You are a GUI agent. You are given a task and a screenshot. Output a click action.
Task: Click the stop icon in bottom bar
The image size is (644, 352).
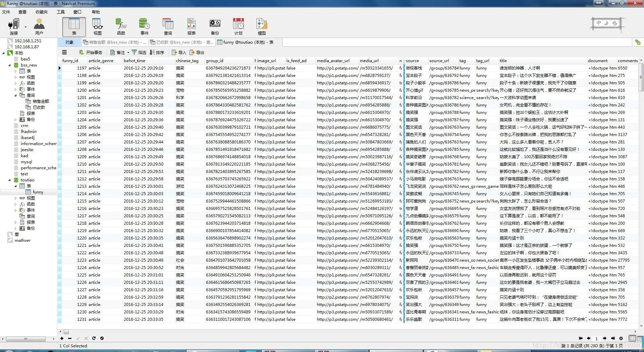102,338
